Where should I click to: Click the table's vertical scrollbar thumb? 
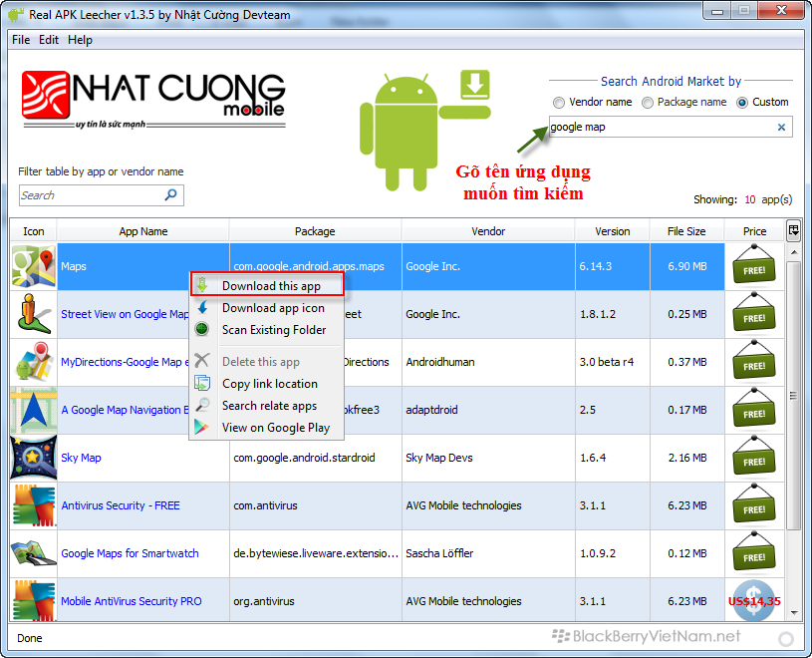(x=793, y=396)
